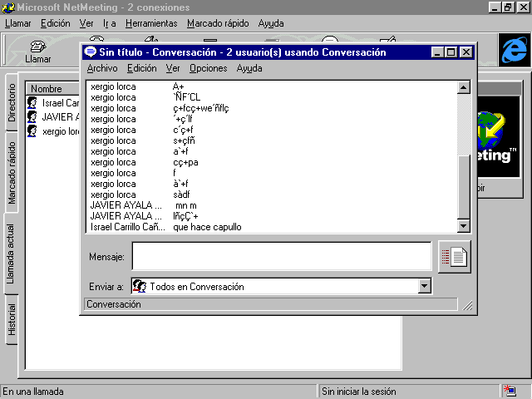Open the Ayuda menu in NetMeeting window
Screen dimensions: 532x399
[271, 23]
